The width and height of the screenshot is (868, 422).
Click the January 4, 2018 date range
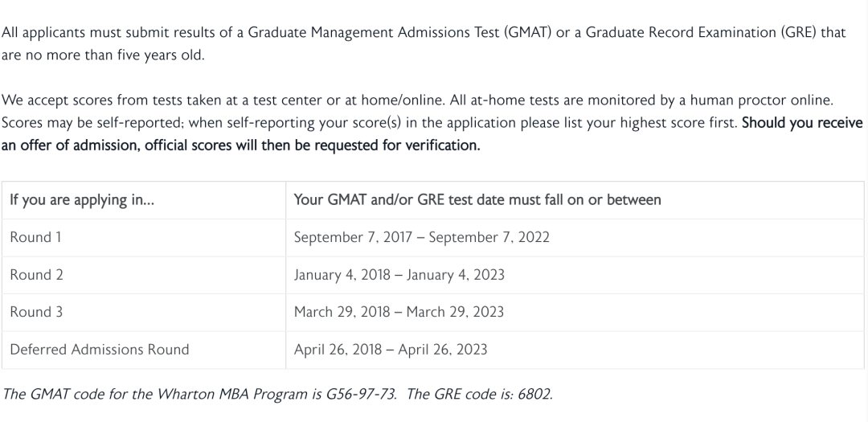click(399, 275)
